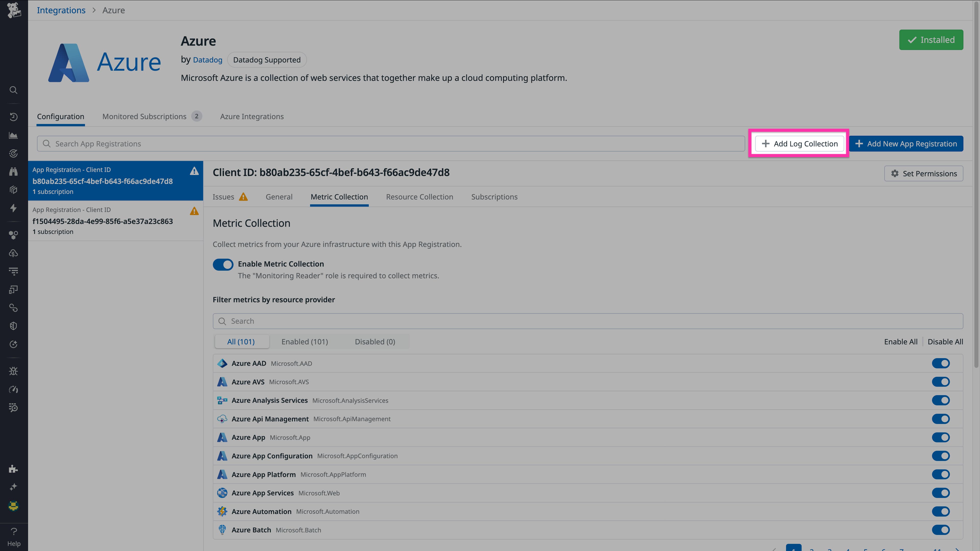Disable the Enable Metric Collection toggle
980x551 pixels.
coord(223,264)
